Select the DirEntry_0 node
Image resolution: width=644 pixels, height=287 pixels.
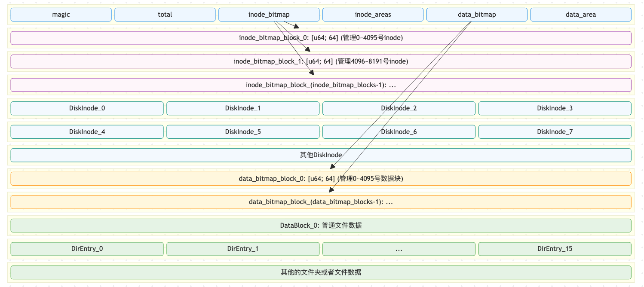point(87,249)
